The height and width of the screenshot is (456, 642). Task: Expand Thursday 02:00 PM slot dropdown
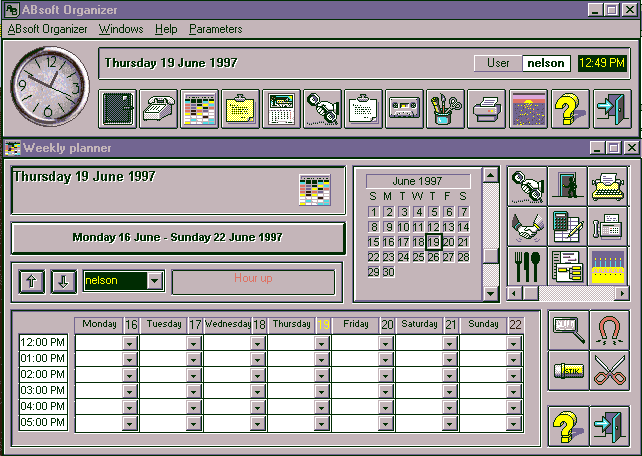click(x=321, y=375)
